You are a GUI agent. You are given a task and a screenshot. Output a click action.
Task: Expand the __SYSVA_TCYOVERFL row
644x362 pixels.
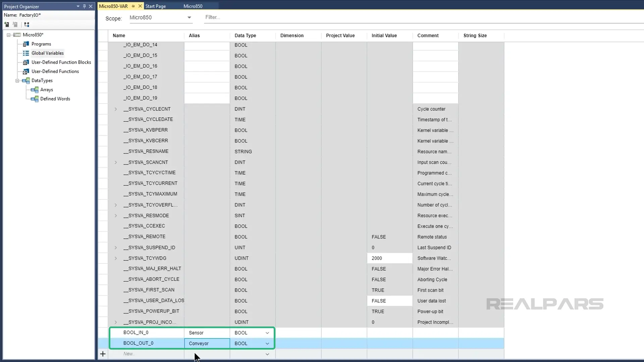click(x=116, y=205)
